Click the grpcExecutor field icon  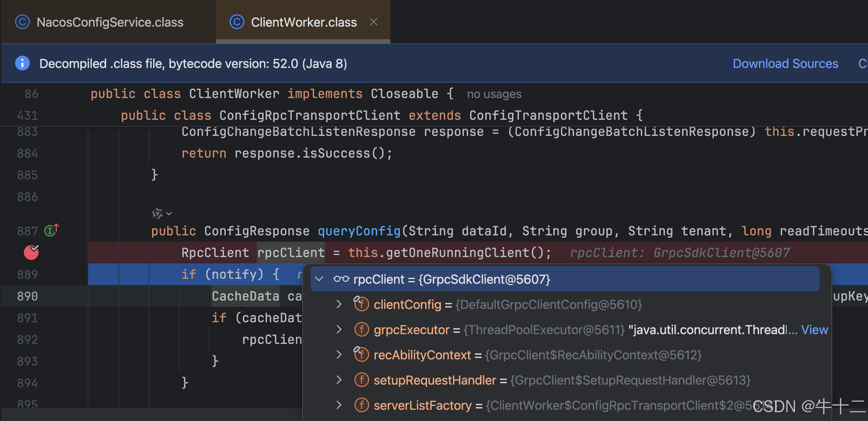(x=361, y=330)
